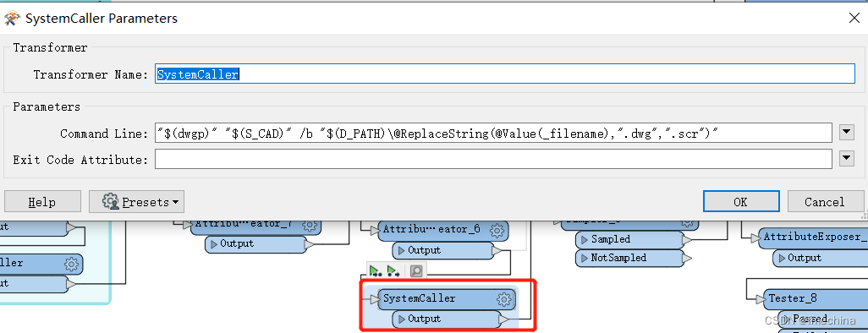868x333 pixels.
Task: Click the Sampled output port label
Action: pyautogui.click(x=611, y=240)
